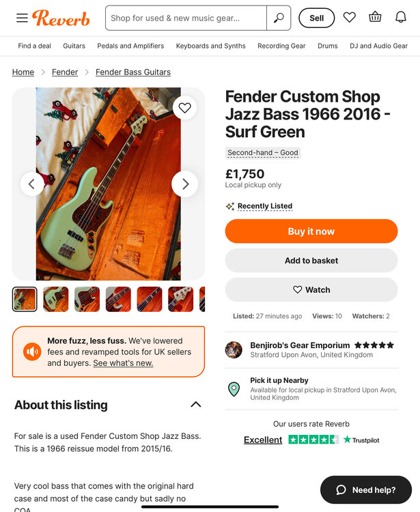Viewport: 420px width, 512px height.
Task: Select the second photo thumbnail
Action: coord(56,299)
